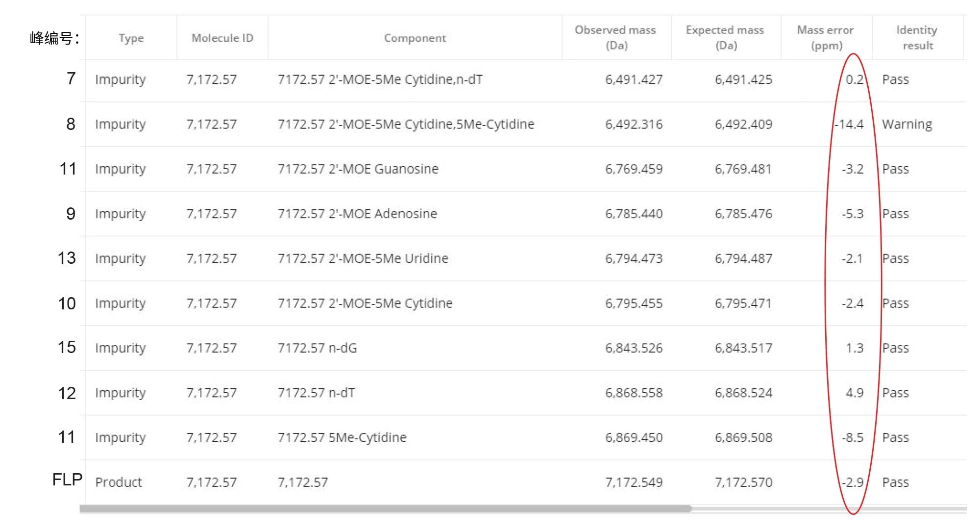Click the Expected mass (Da) header
Screen dimensions: 980x531
click(x=725, y=38)
